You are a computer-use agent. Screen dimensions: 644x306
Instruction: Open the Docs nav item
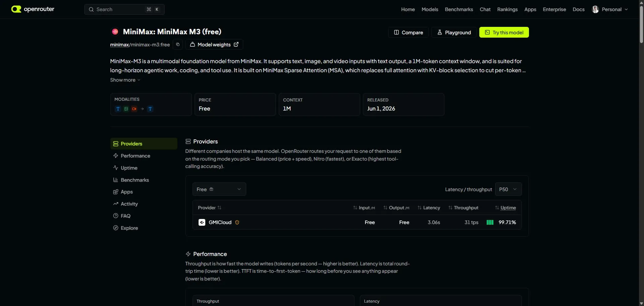click(578, 9)
